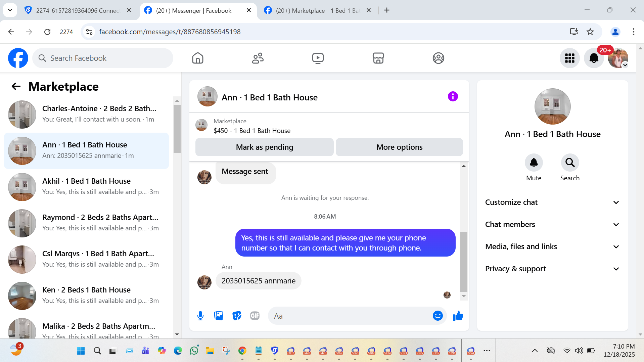644x362 pixels.
Task: Open File Explorer from the taskbar
Action: pos(210,351)
